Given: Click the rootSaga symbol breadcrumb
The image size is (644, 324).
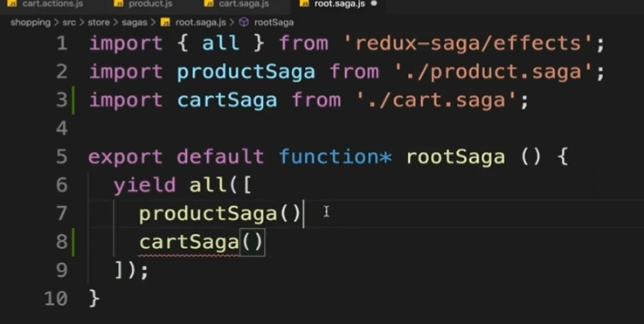Looking at the screenshot, I should coord(274,23).
